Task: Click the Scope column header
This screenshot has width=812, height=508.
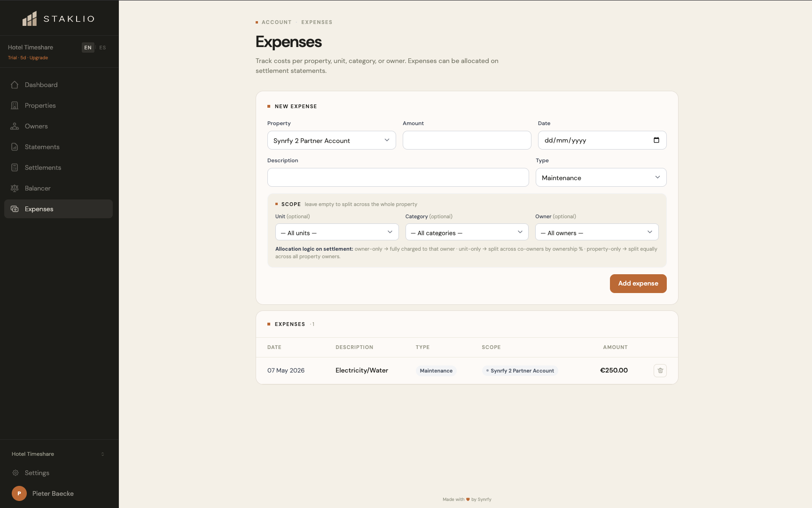Action: point(491,347)
